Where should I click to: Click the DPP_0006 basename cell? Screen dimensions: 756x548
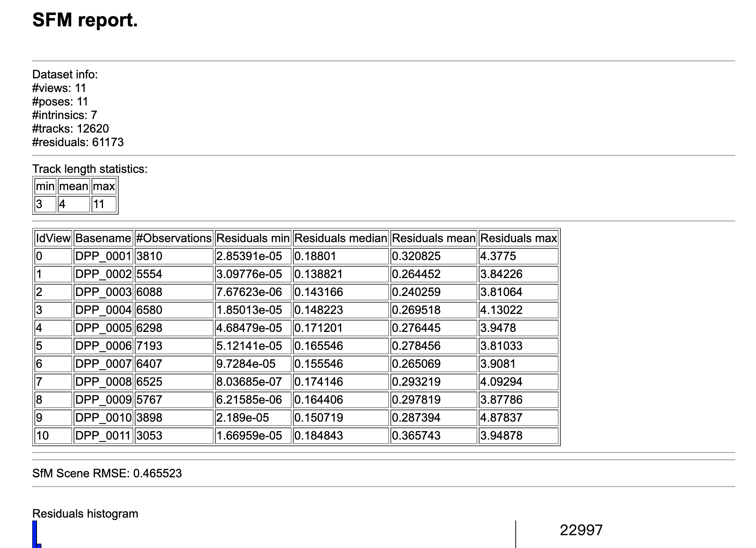coord(103,346)
